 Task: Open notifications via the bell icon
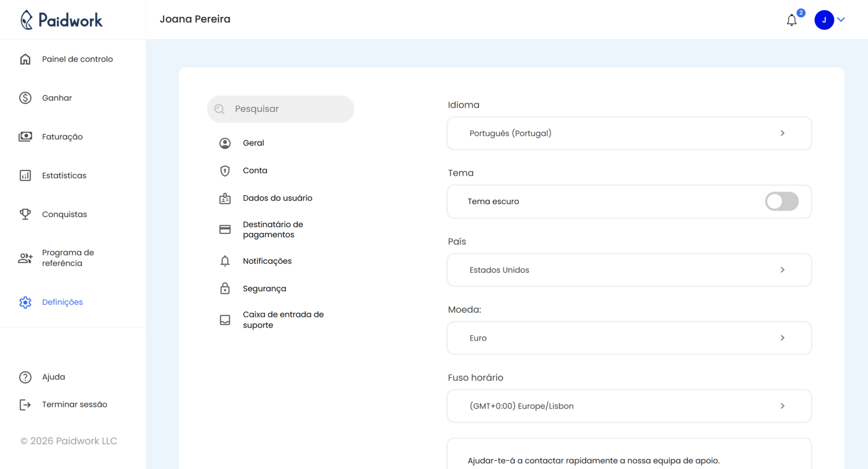click(x=791, y=20)
